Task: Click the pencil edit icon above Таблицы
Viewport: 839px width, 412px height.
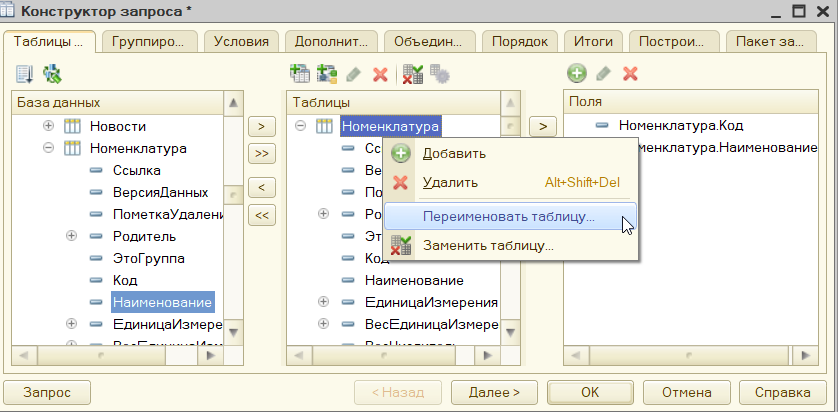Action: click(x=354, y=74)
